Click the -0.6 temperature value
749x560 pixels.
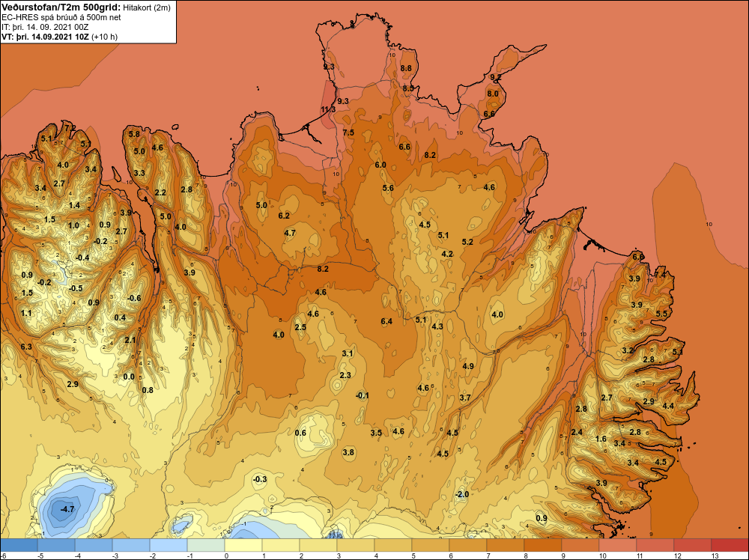(134, 298)
